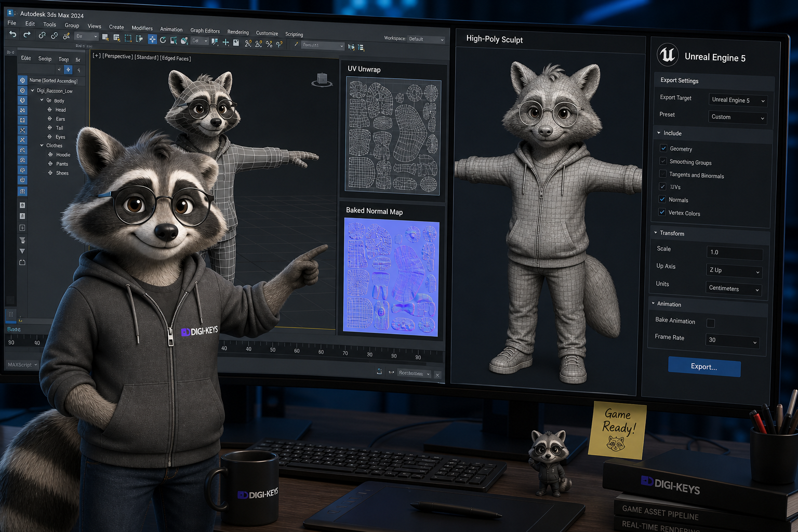This screenshot has width=798, height=532.
Task: Open the Select by Name tool
Action: pos(117,37)
